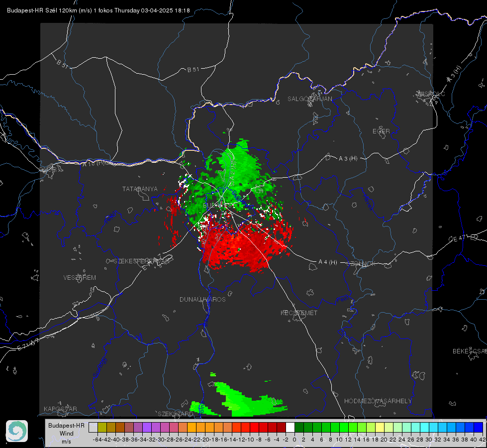Click the KECSKEMÉT city label
Image resolution: width=487 pixels, height=448 pixels.
(299, 313)
